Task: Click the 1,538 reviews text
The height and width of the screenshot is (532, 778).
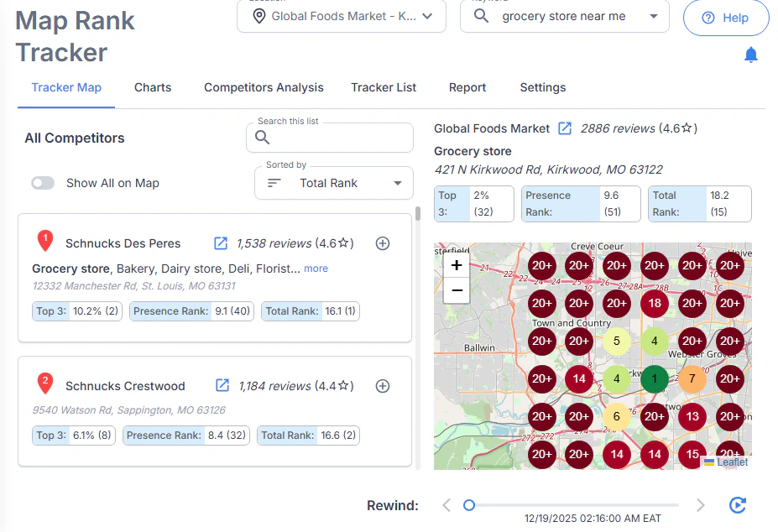Action: 274,243
